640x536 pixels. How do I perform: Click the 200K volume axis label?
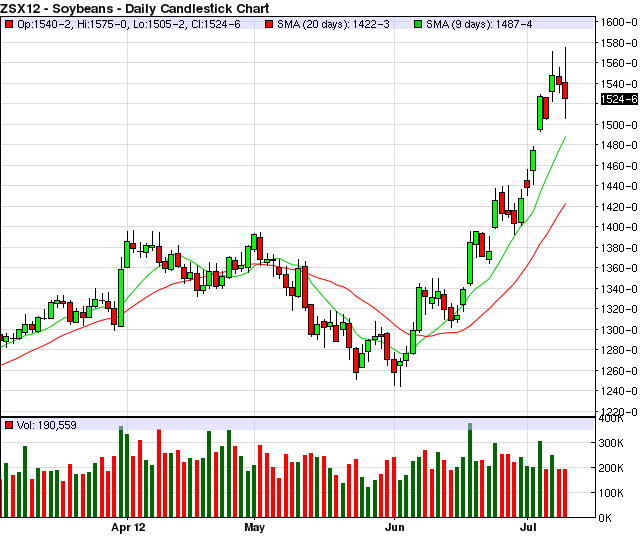coord(611,468)
